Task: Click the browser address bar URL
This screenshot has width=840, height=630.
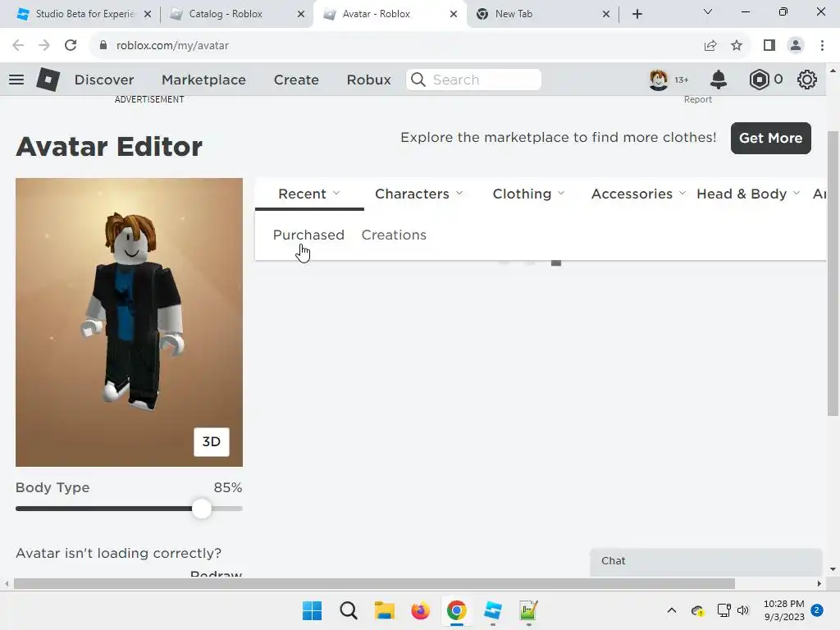Action: pyautogui.click(x=172, y=46)
